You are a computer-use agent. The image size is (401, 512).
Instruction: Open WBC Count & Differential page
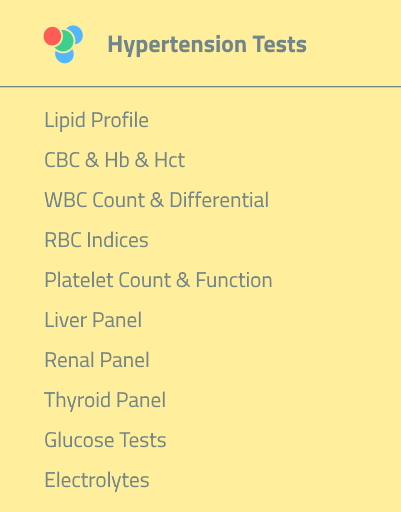(x=156, y=200)
